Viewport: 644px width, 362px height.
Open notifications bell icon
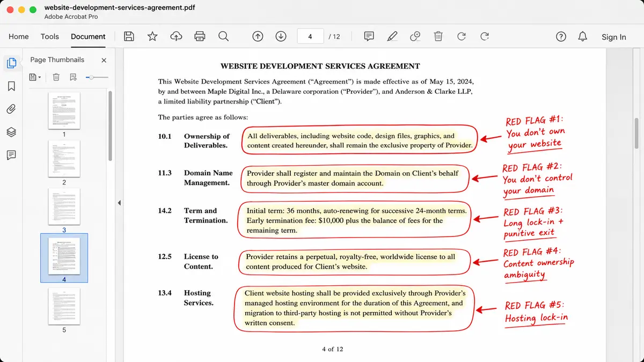[582, 36]
